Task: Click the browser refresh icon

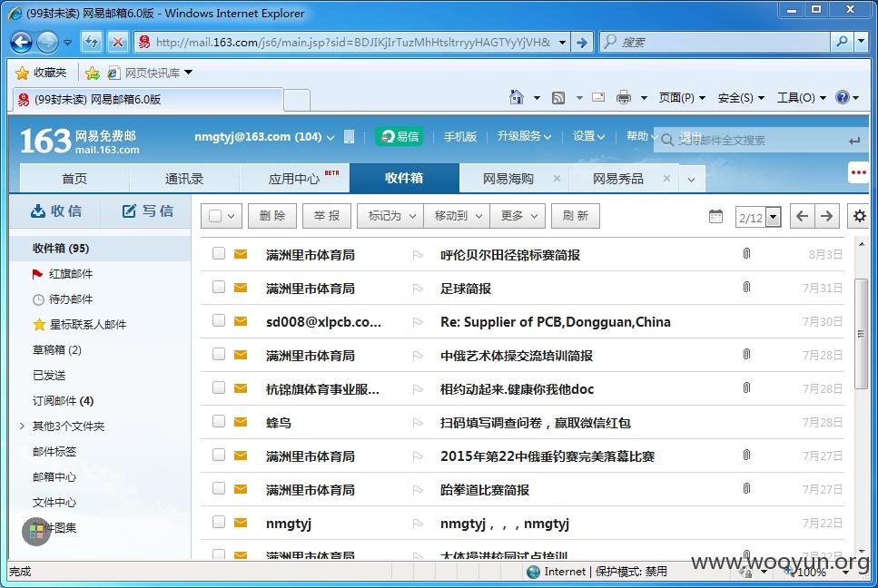Action: tap(92, 42)
